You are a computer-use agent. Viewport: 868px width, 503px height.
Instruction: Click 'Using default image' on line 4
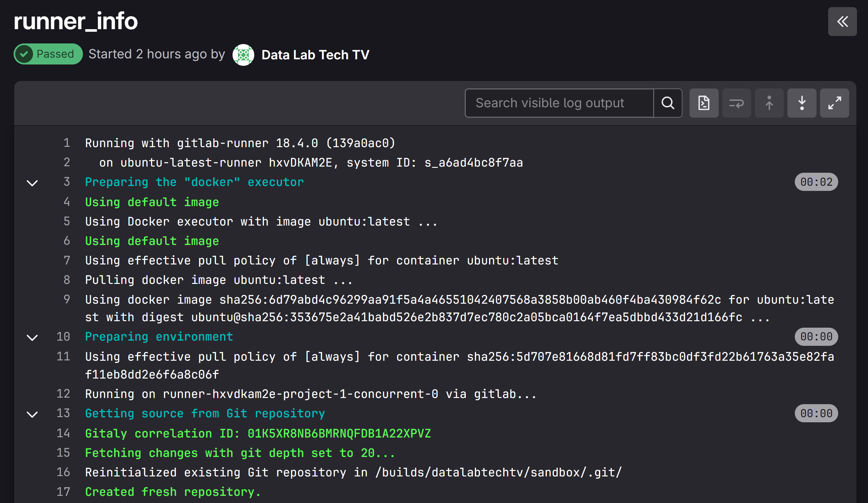coord(152,202)
